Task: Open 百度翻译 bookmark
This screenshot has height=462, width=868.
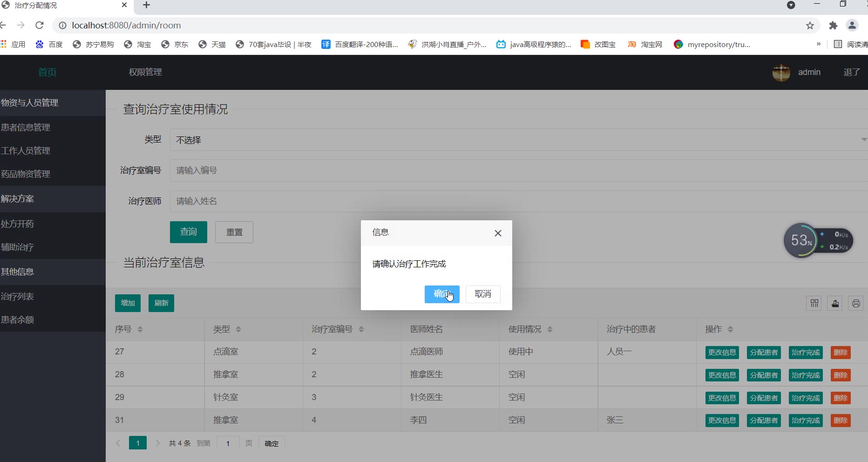Action: (x=359, y=44)
